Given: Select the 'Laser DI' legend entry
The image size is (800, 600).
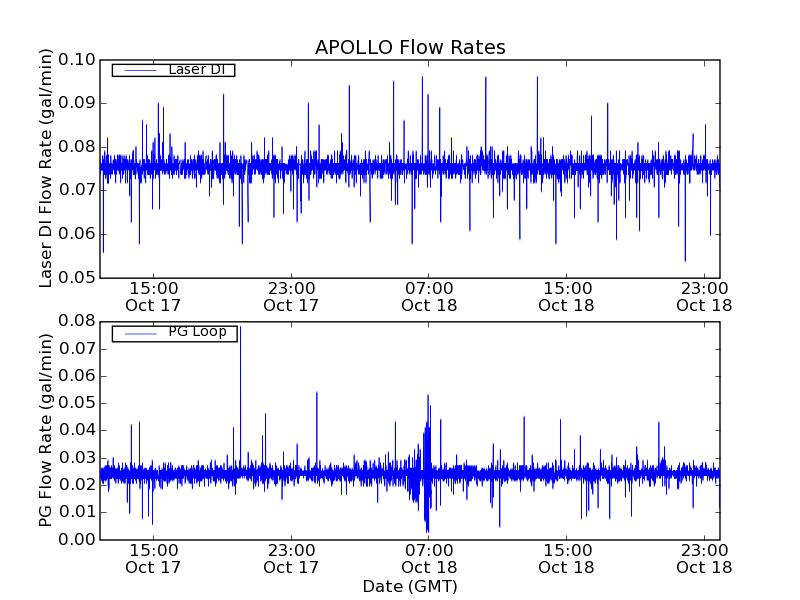Looking at the screenshot, I should 173,70.
